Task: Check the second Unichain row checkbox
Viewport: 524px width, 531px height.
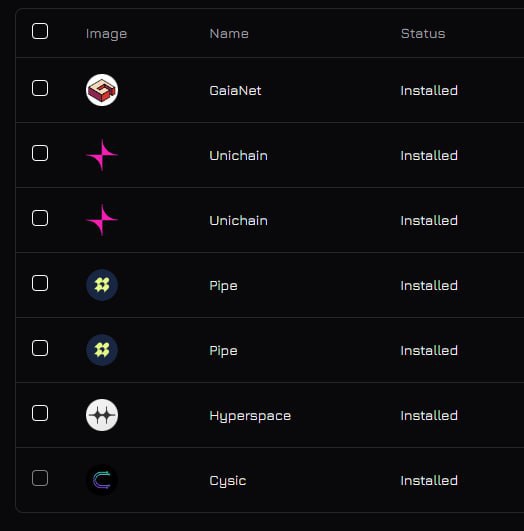Action: (x=40, y=218)
